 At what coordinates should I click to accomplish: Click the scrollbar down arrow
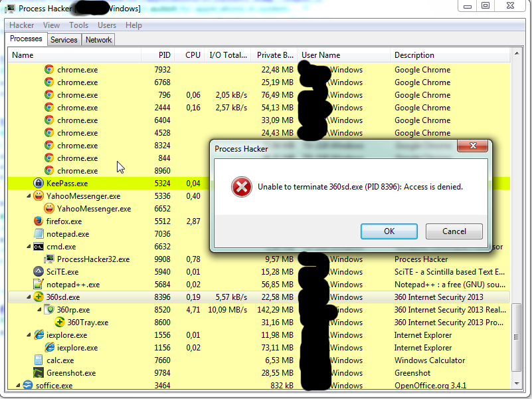coord(517,384)
